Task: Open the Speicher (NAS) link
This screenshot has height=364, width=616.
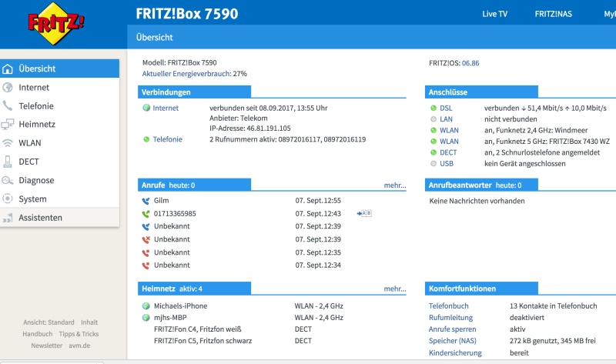Action: (x=452, y=341)
